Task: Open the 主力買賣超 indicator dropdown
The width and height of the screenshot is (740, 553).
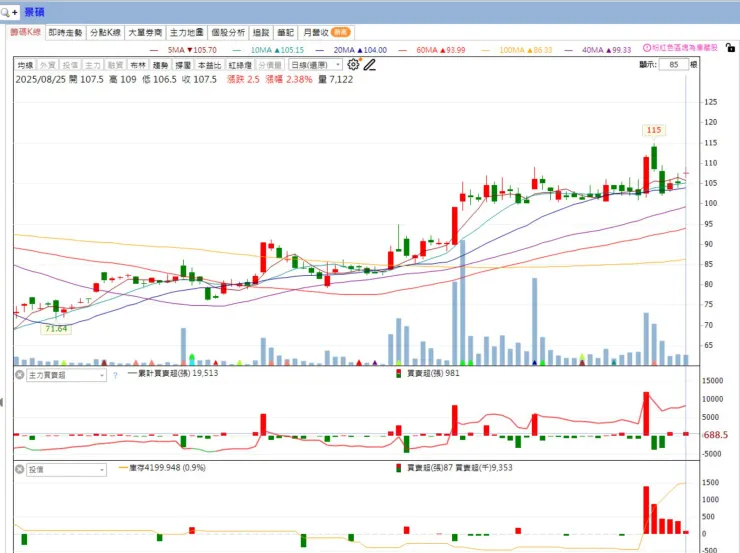Action: point(67,375)
